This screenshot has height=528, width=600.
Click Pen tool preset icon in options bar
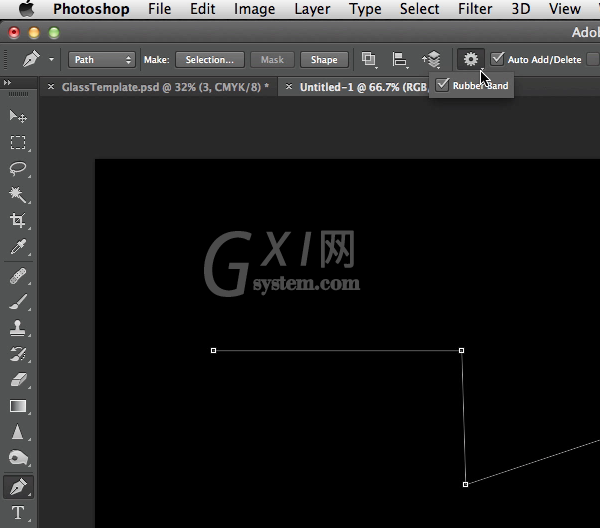point(31,59)
